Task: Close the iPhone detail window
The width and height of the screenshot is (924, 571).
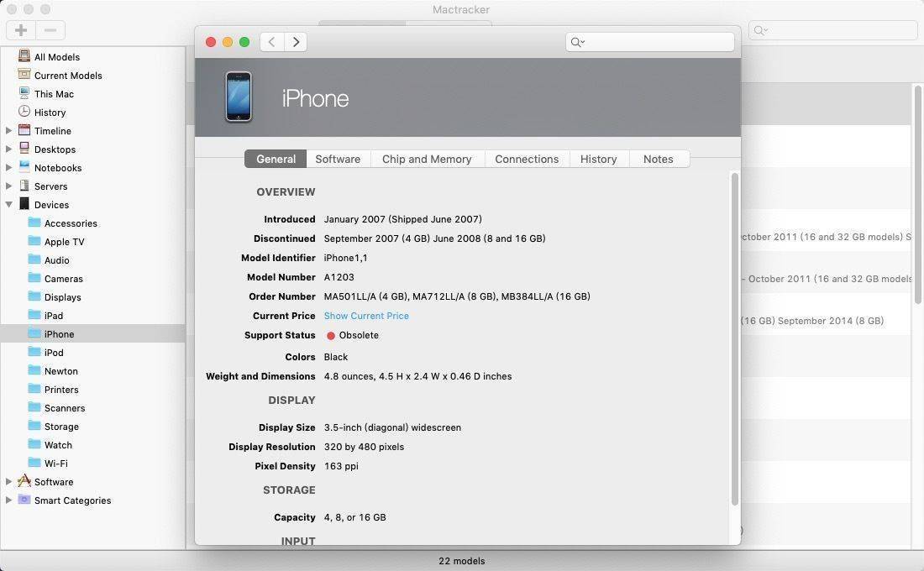Action: (210, 42)
